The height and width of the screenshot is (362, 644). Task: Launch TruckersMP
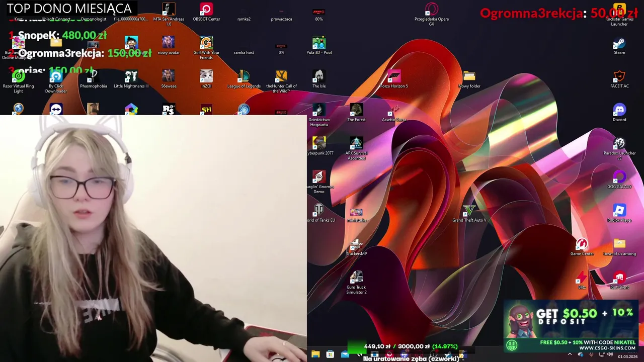click(356, 247)
